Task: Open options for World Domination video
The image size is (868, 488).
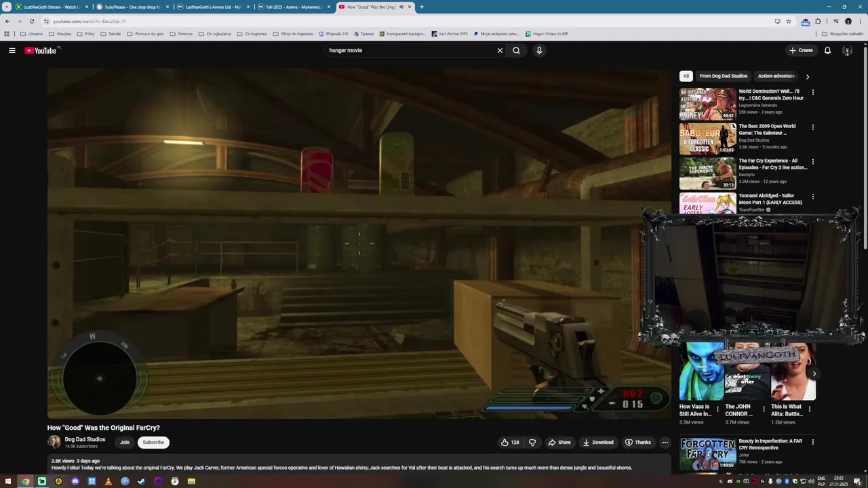Action: (813, 92)
